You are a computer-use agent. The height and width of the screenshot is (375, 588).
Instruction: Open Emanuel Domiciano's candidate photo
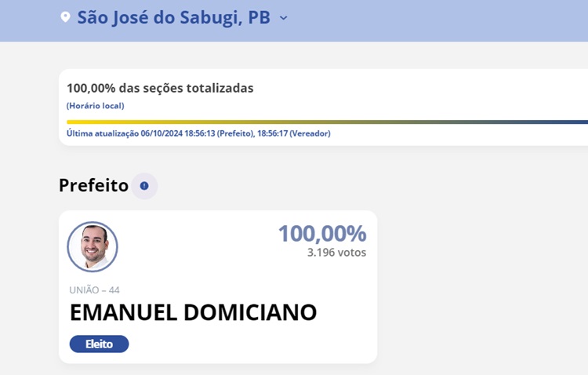click(x=93, y=246)
